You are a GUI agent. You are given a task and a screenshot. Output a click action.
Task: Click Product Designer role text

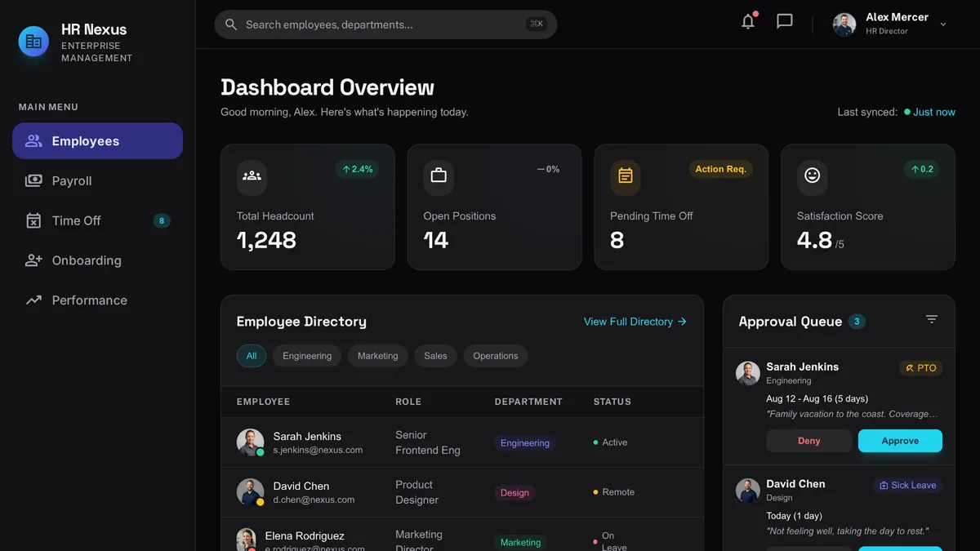(x=417, y=492)
